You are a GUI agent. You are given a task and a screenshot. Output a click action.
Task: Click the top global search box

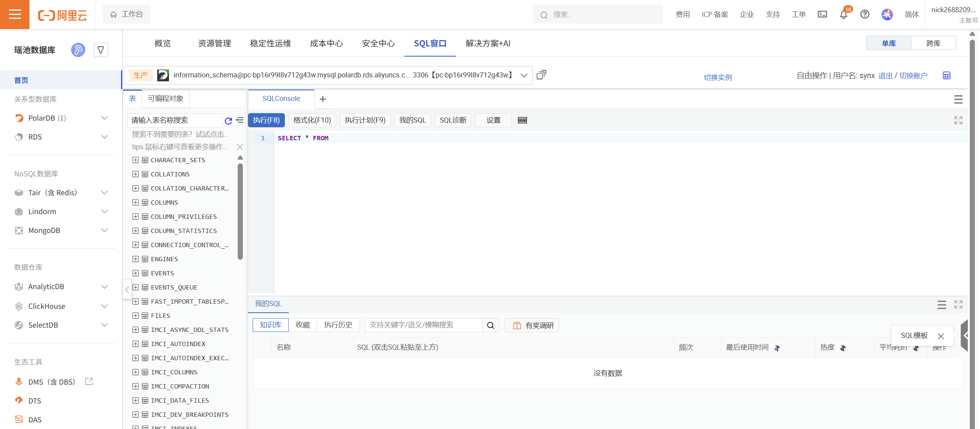click(598, 15)
